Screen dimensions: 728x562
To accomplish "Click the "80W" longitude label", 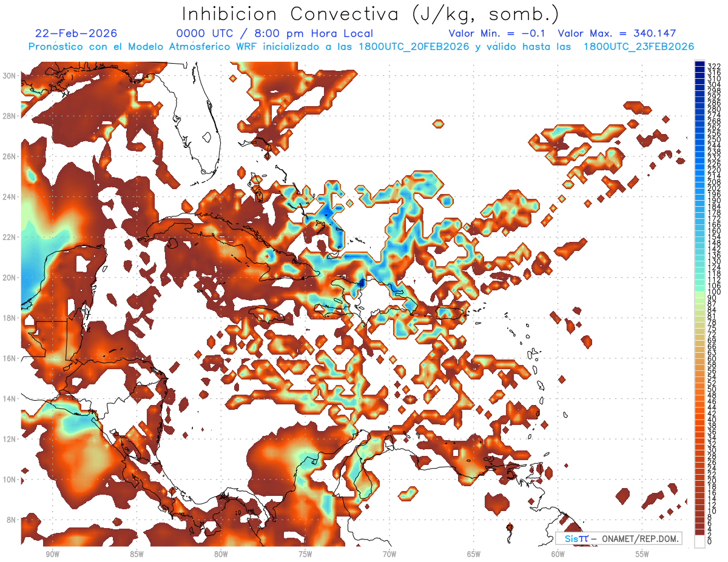I will pyautogui.click(x=221, y=554).
